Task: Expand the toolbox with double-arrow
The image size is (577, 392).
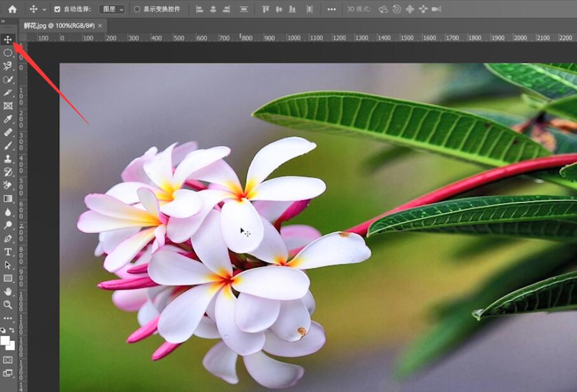Action: 3,22
